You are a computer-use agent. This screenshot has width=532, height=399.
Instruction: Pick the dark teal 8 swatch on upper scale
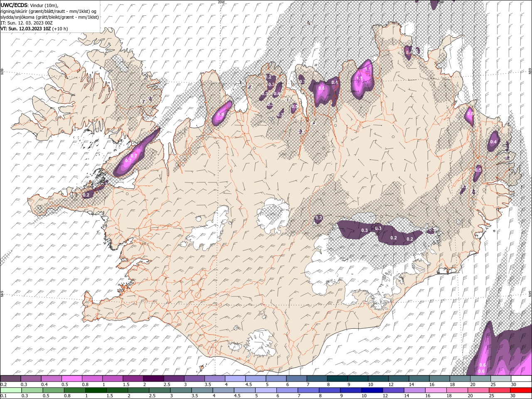(337, 379)
